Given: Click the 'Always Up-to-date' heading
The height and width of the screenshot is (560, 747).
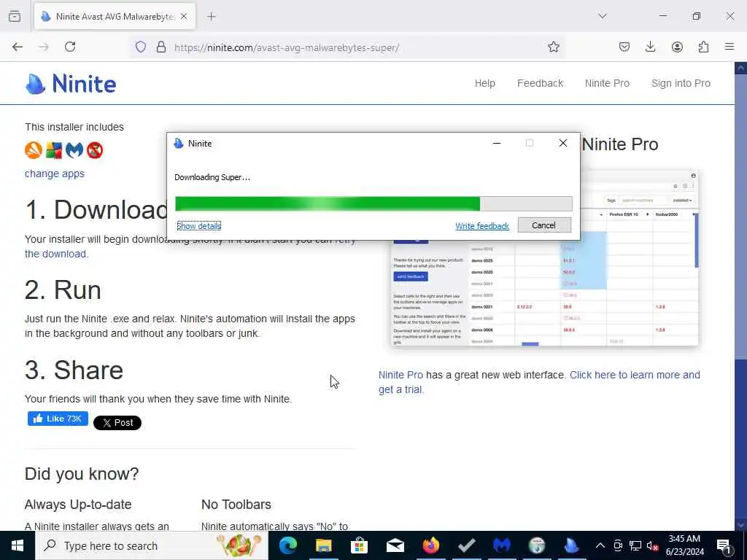Looking at the screenshot, I should (78, 505).
